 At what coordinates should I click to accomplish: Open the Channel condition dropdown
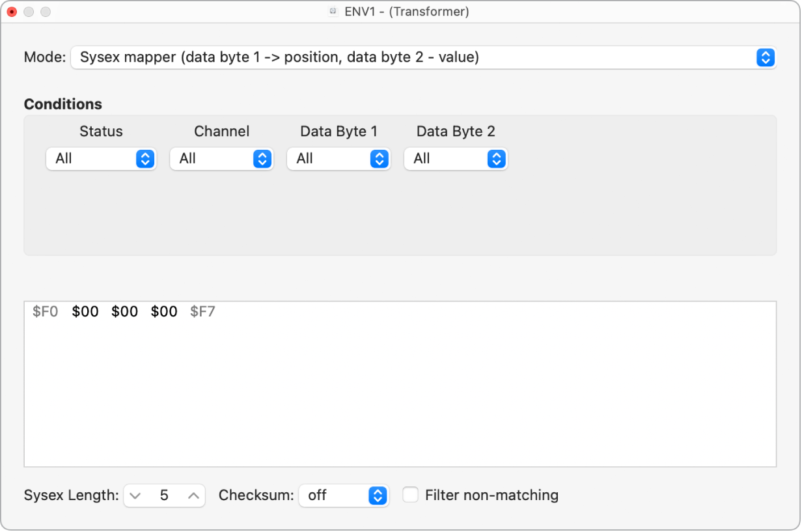[221, 159]
